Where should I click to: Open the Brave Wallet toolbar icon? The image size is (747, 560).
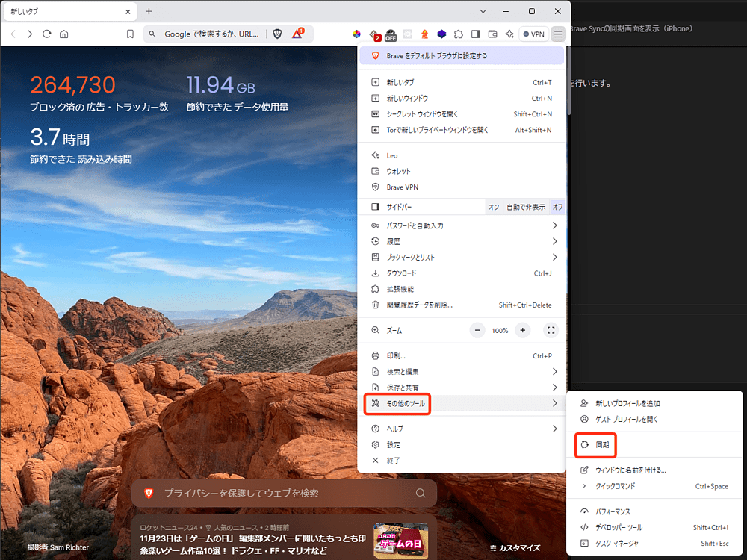[x=492, y=34]
